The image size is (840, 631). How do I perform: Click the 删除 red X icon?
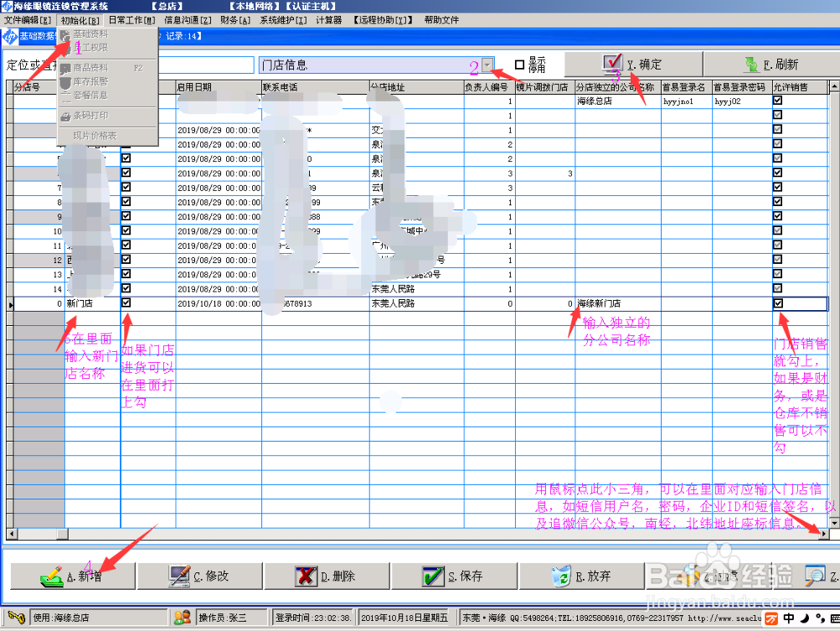click(x=306, y=576)
